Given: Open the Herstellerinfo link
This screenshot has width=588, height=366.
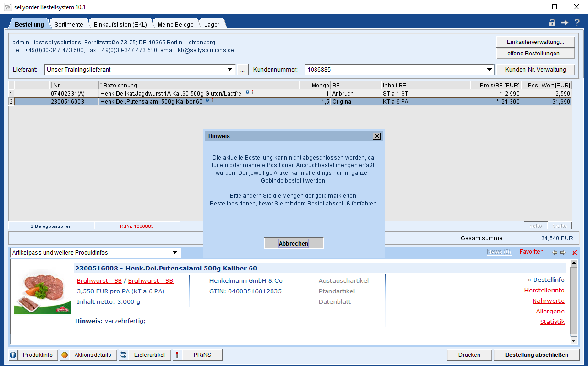Looking at the screenshot, I should pos(544,291).
